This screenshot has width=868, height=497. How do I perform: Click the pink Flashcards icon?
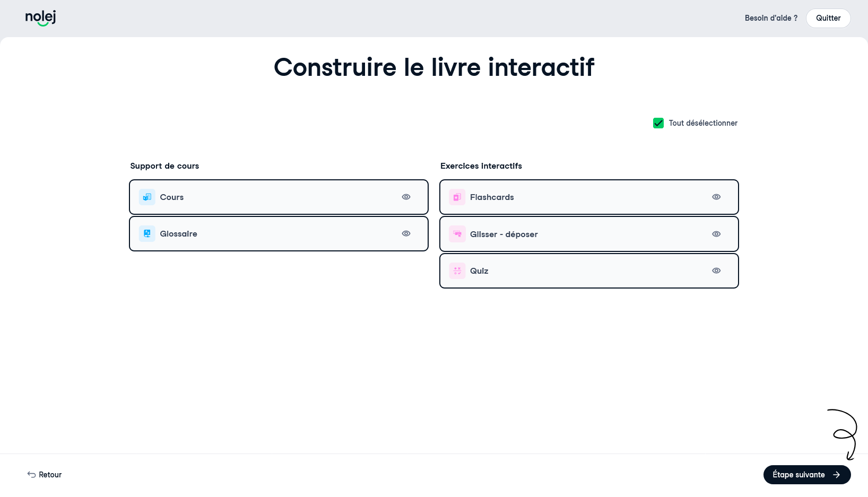pyautogui.click(x=457, y=197)
